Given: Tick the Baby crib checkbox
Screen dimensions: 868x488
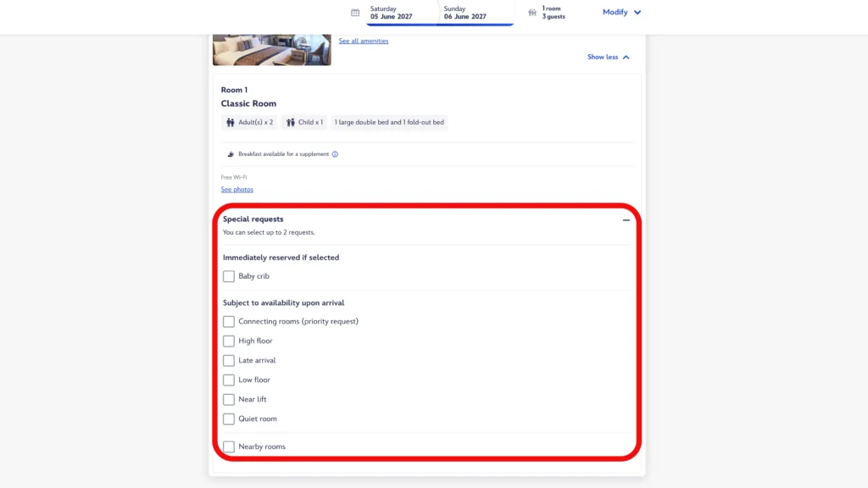Looking at the screenshot, I should pyautogui.click(x=229, y=276).
